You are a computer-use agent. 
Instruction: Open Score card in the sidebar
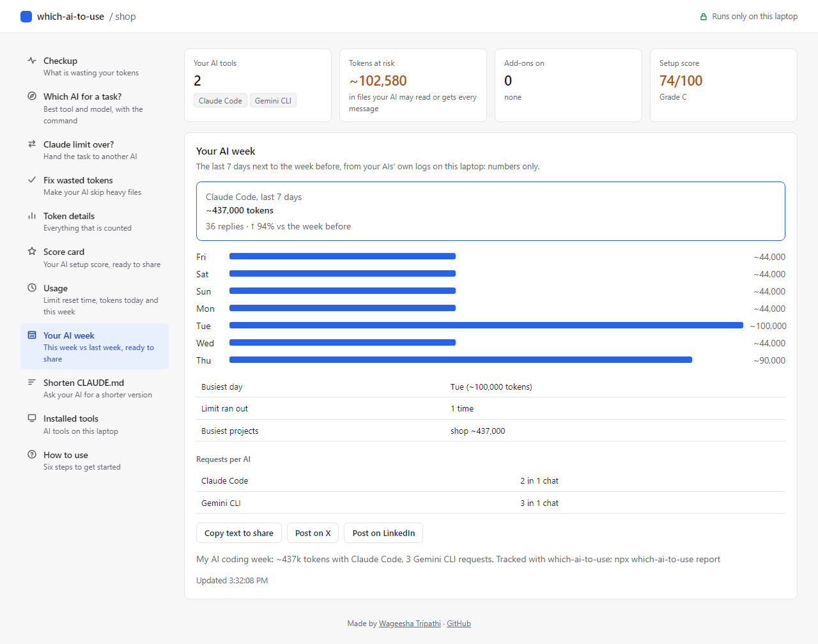(x=95, y=257)
